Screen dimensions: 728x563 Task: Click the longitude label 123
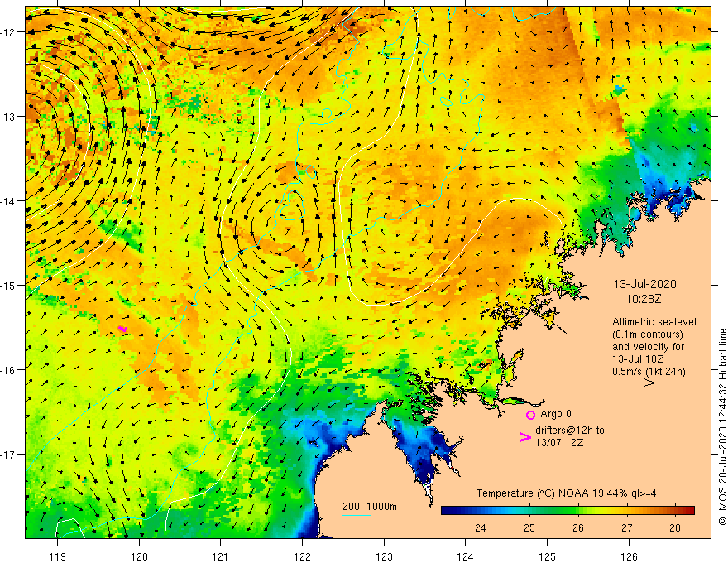384,556
